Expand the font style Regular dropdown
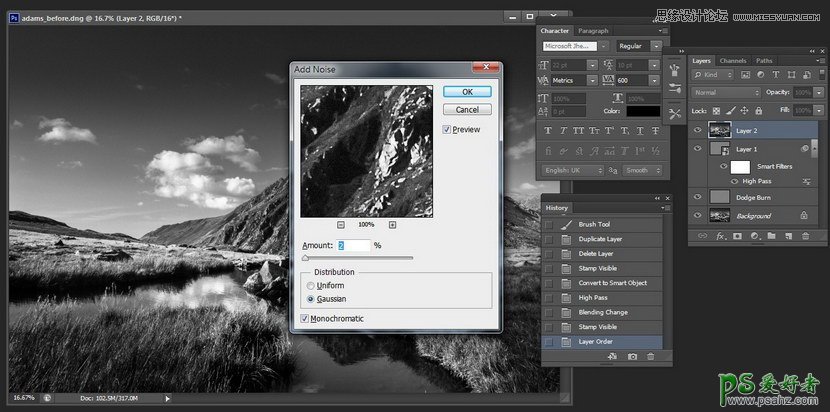This screenshot has height=412, width=830. coord(655,46)
